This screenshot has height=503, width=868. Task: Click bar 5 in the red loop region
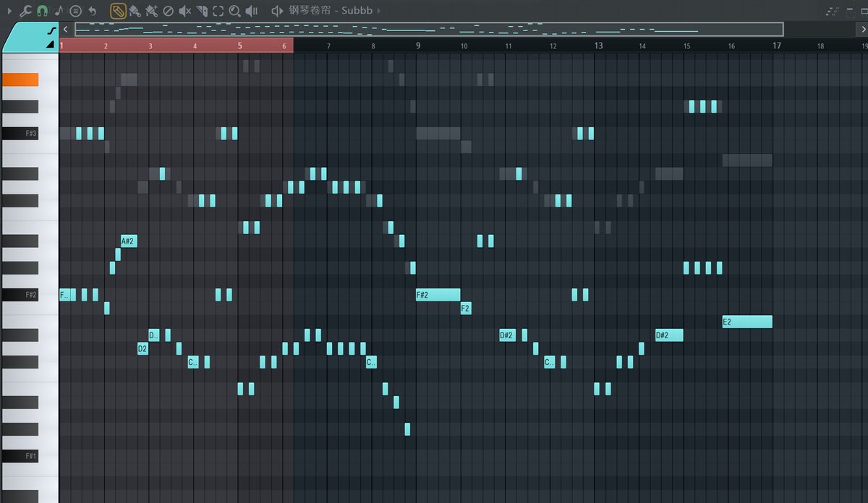(239, 45)
